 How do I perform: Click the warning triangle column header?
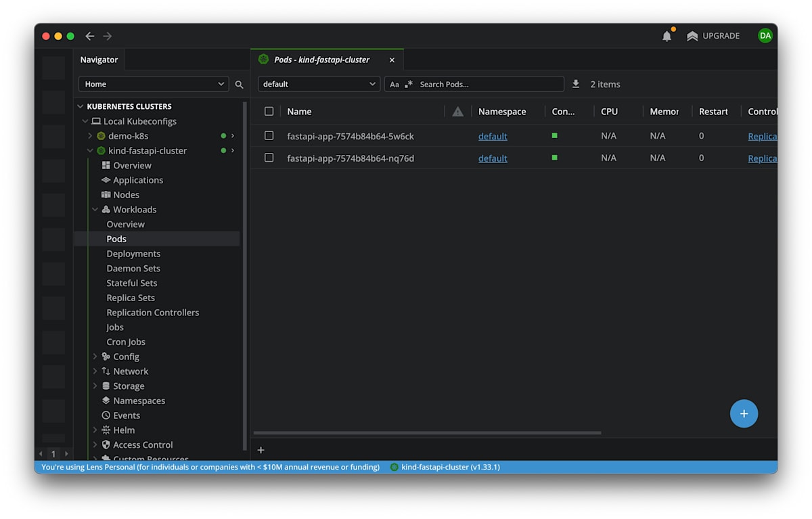click(458, 112)
